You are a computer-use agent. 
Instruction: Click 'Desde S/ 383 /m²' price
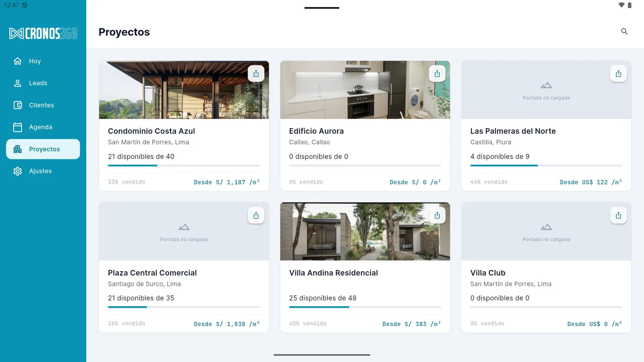click(x=412, y=324)
